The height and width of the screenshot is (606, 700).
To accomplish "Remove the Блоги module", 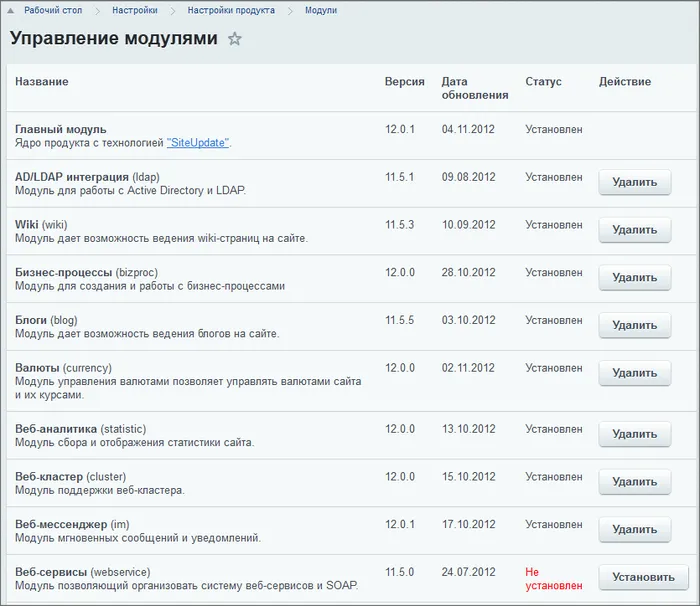I will [634, 325].
